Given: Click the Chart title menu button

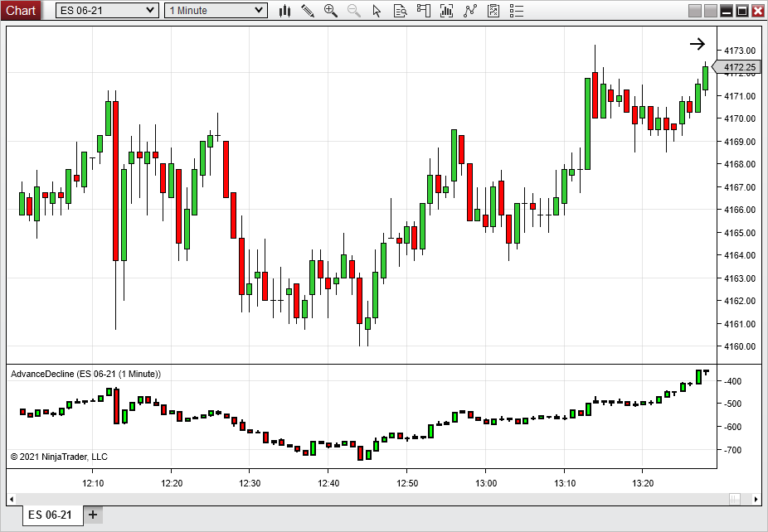Looking at the screenshot, I should point(21,10).
